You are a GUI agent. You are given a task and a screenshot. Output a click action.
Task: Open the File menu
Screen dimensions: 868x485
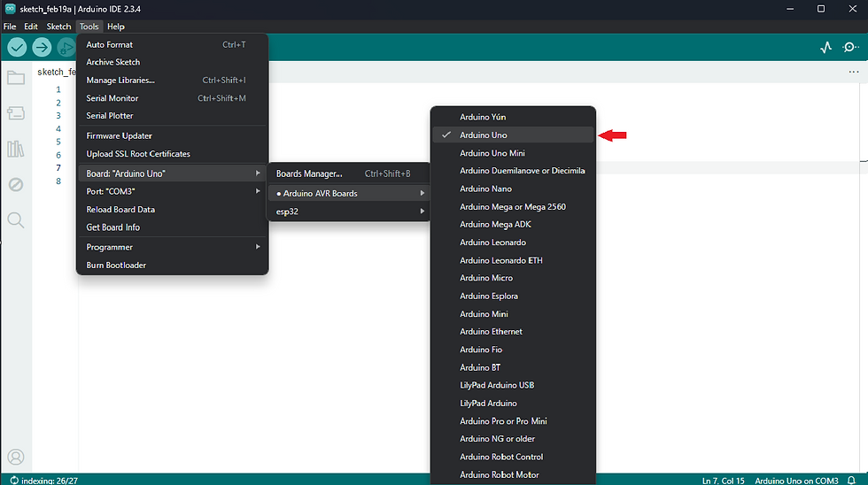10,27
